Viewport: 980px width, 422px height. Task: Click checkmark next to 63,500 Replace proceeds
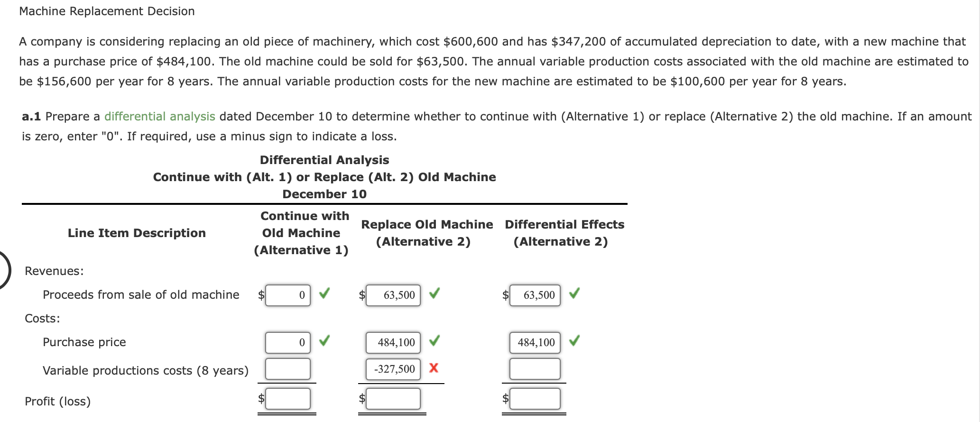[x=435, y=294]
